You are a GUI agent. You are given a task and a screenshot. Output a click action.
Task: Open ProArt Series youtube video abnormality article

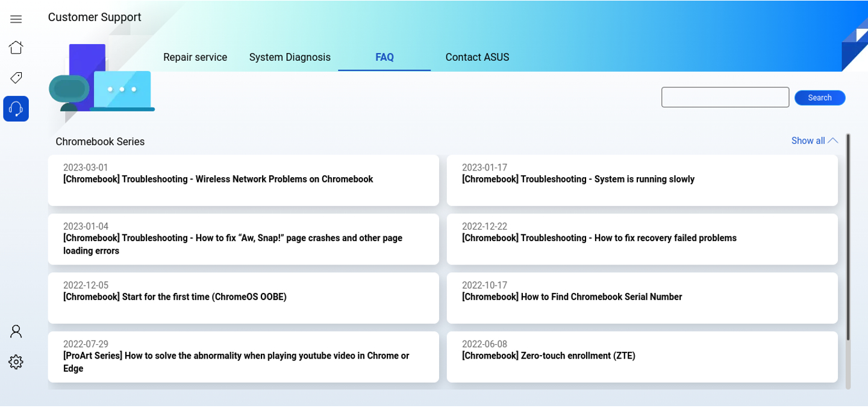243,357
